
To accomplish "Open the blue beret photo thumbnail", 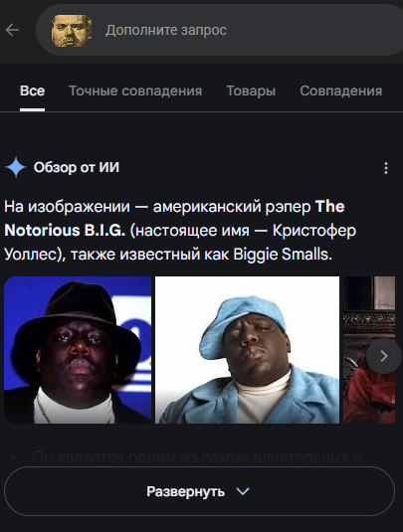I will coord(247,350).
